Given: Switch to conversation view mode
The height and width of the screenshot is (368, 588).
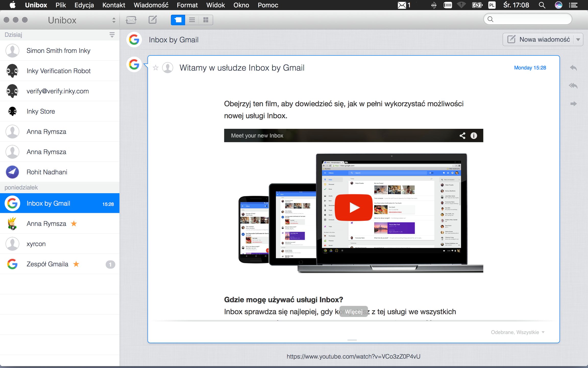Looking at the screenshot, I should point(178,20).
